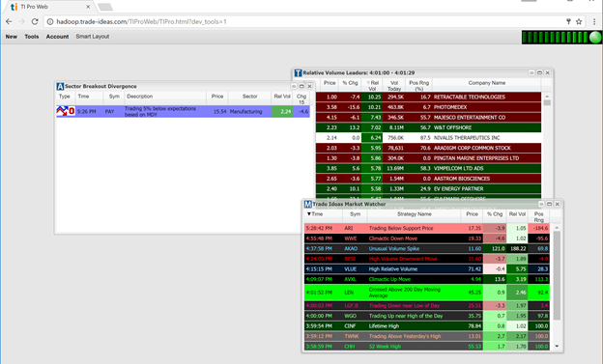Select RETRACTABLE TECHNOLOGIES row
This screenshot has width=603, height=364.
(428, 98)
